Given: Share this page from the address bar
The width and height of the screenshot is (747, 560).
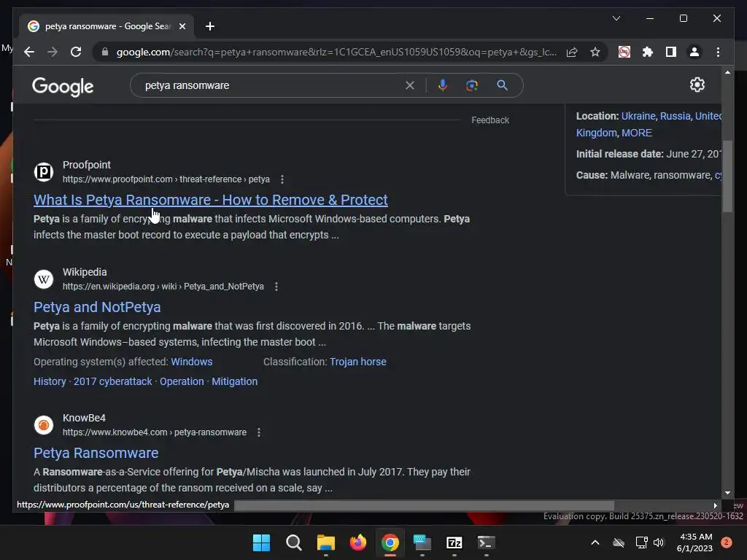Looking at the screenshot, I should coord(572,52).
